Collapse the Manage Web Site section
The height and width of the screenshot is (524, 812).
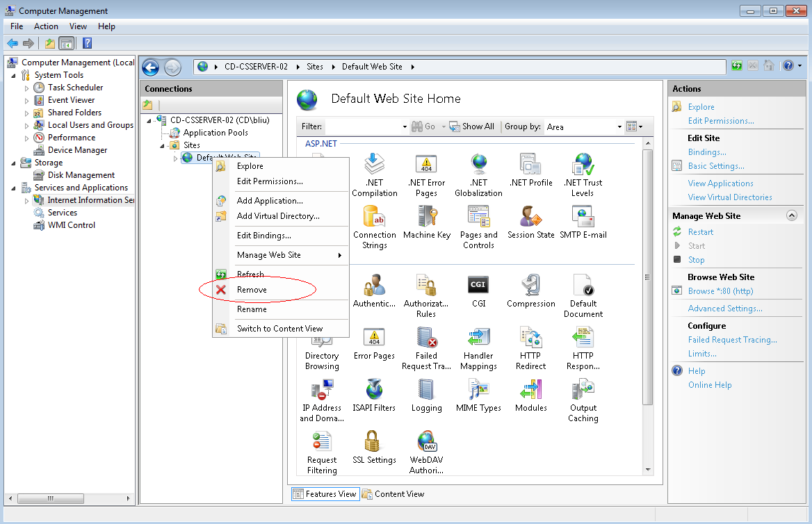792,215
